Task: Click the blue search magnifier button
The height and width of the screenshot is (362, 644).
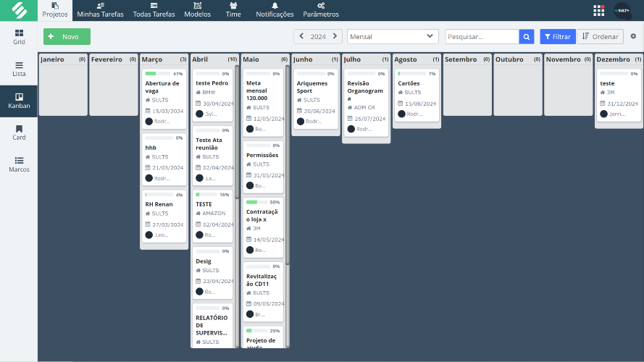Action: 527,36
